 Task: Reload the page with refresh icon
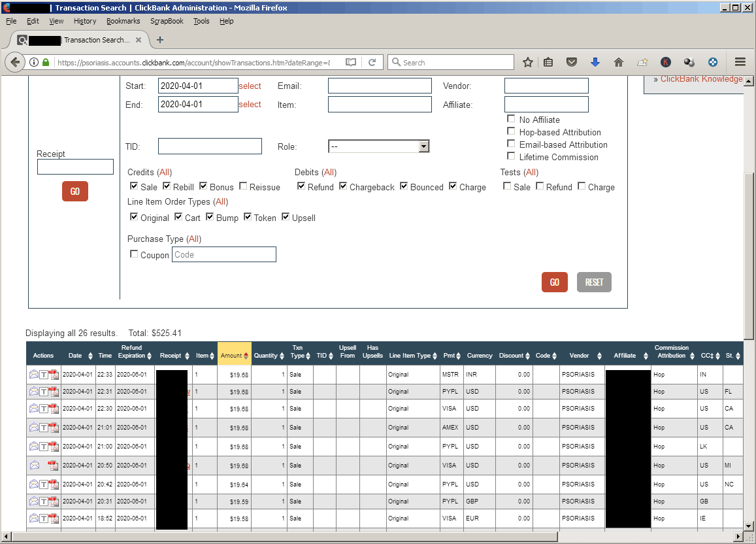pos(372,62)
